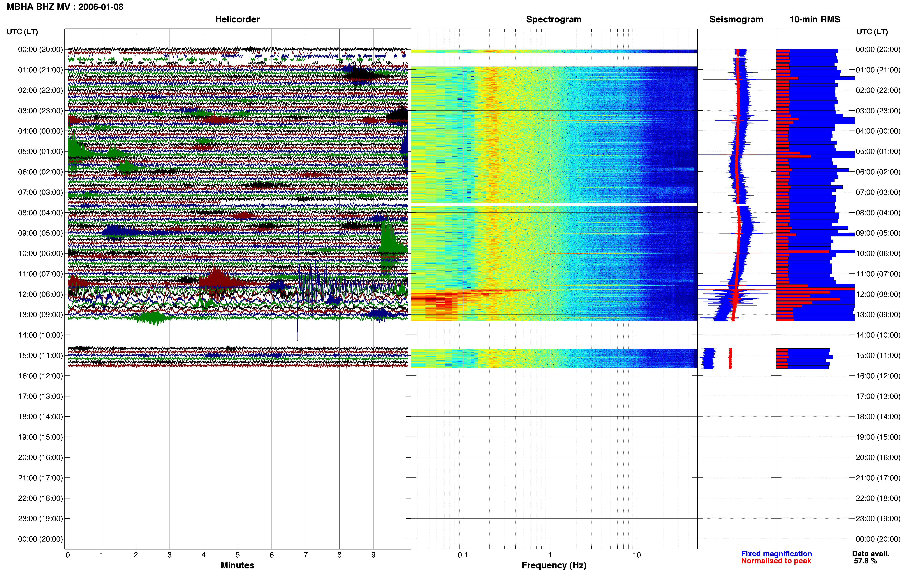924x578 pixels.
Task: Click the left 'UTC (LT)' axis label
Action: (22, 32)
